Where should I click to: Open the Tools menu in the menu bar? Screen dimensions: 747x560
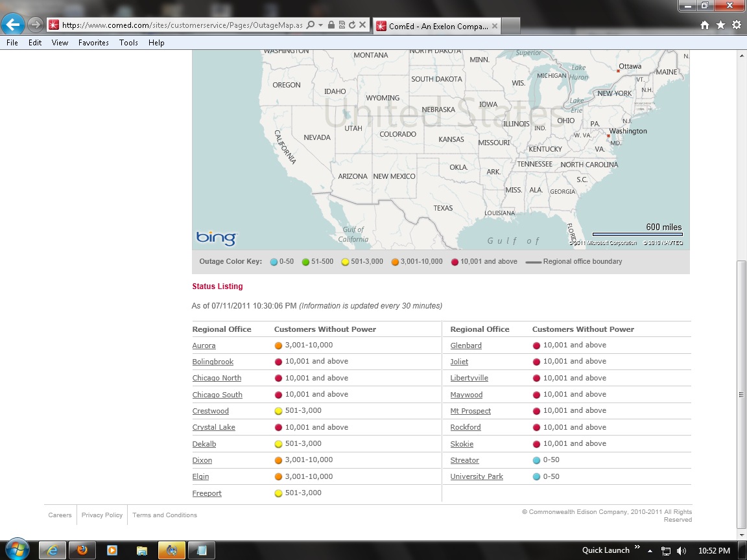(128, 43)
